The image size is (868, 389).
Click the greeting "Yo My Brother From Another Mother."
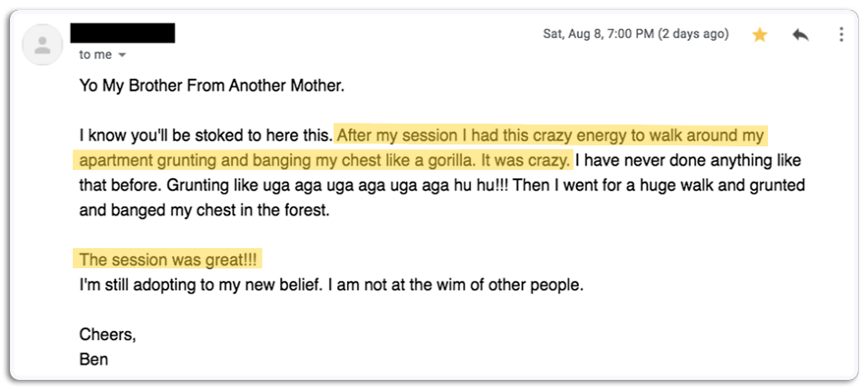[212, 86]
